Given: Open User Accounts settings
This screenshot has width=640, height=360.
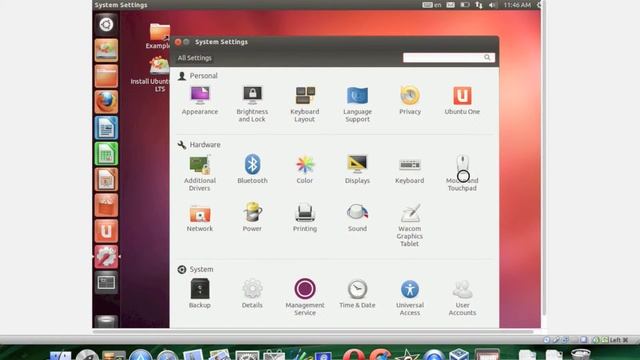Looking at the screenshot, I should (x=462, y=297).
